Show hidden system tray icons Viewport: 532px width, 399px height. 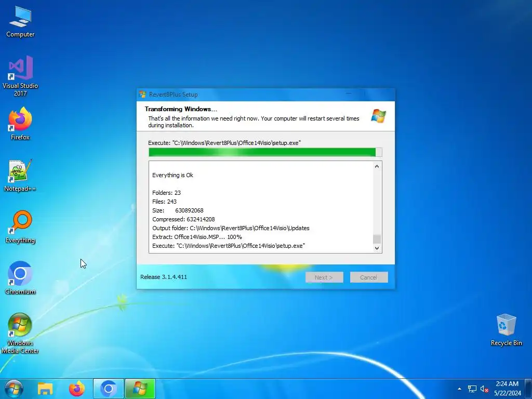(x=459, y=389)
